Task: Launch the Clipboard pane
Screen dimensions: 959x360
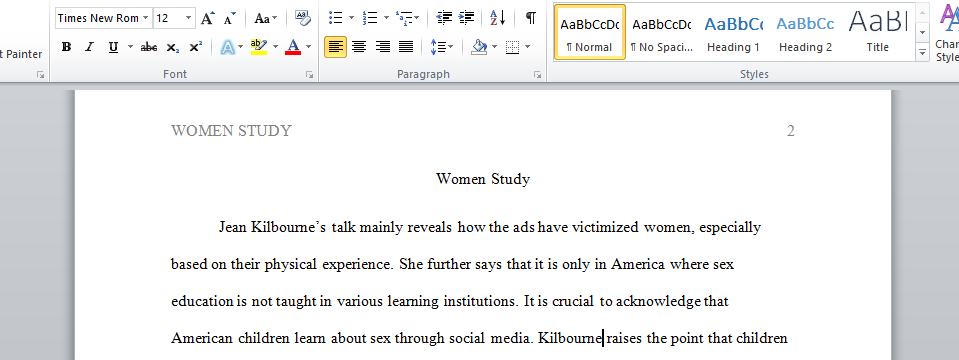Action: [x=40, y=75]
